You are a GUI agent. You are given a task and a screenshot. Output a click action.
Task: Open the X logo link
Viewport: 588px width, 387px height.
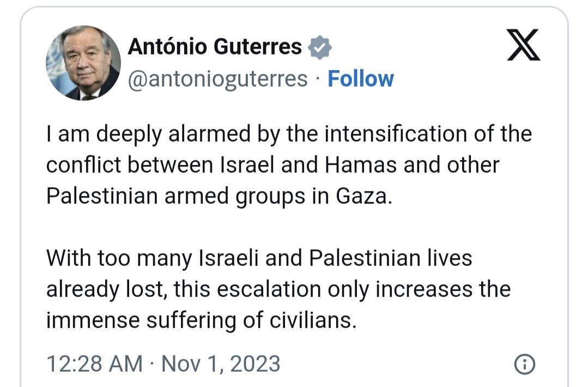[x=524, y=45]
